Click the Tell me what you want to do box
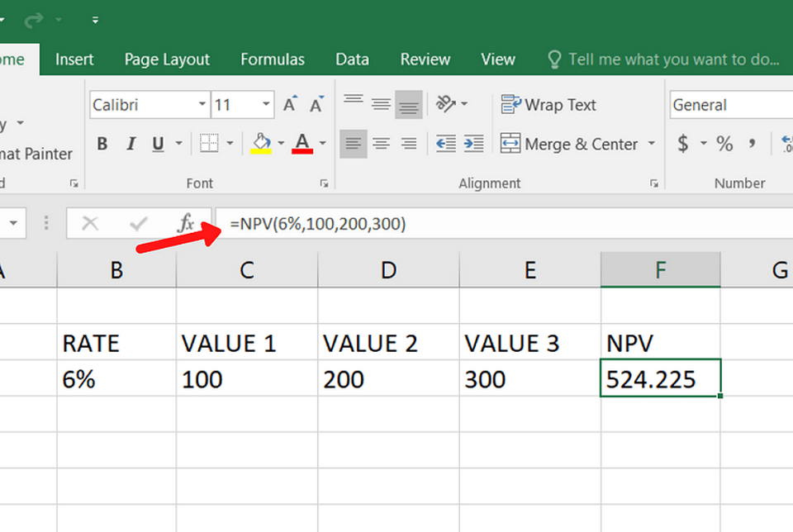The width and height of the screenshot is (793, 532). (x=663, y=59)
